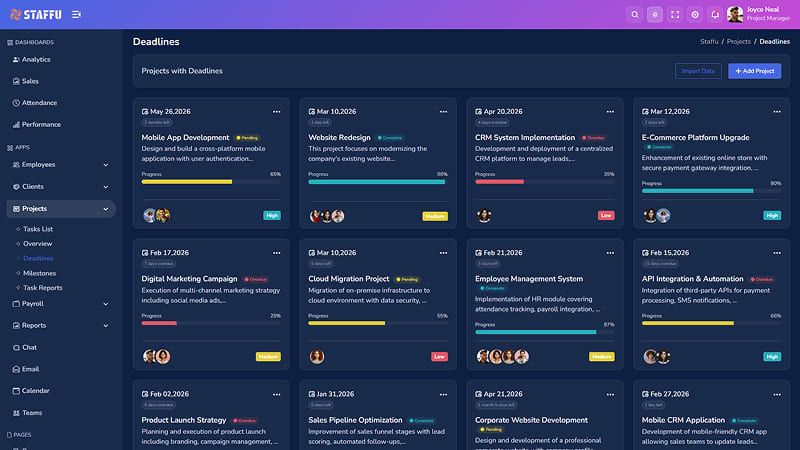Click the Pending status badge on Mobile App Development
800x450 pixels.
click(x=247, y=138)
